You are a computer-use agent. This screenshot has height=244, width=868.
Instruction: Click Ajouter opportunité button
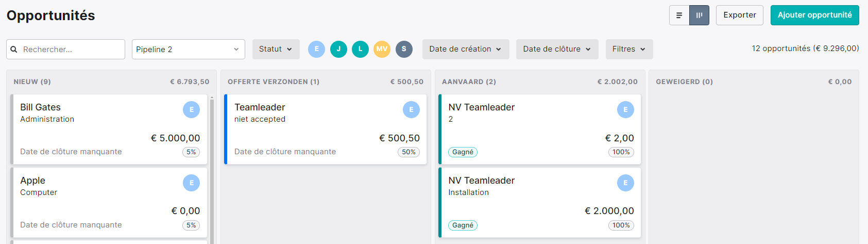pyautogui.click(x=815, y=15)
